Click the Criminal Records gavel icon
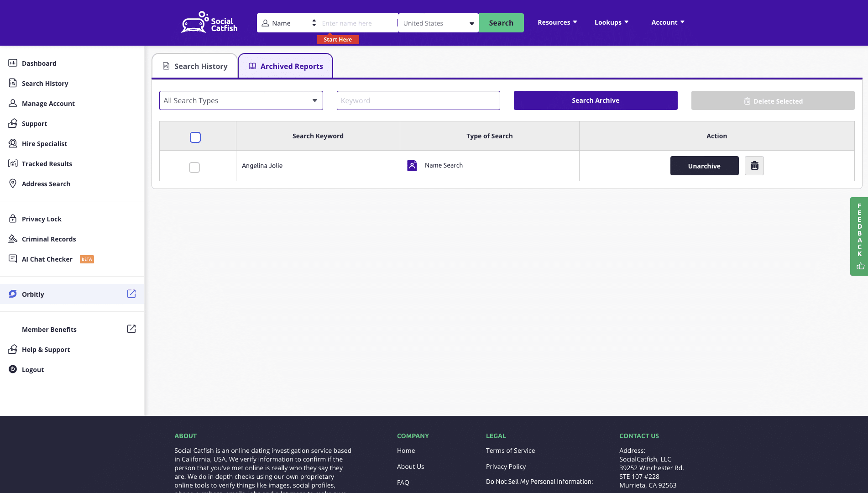868x493 pixels. [13, 239]
